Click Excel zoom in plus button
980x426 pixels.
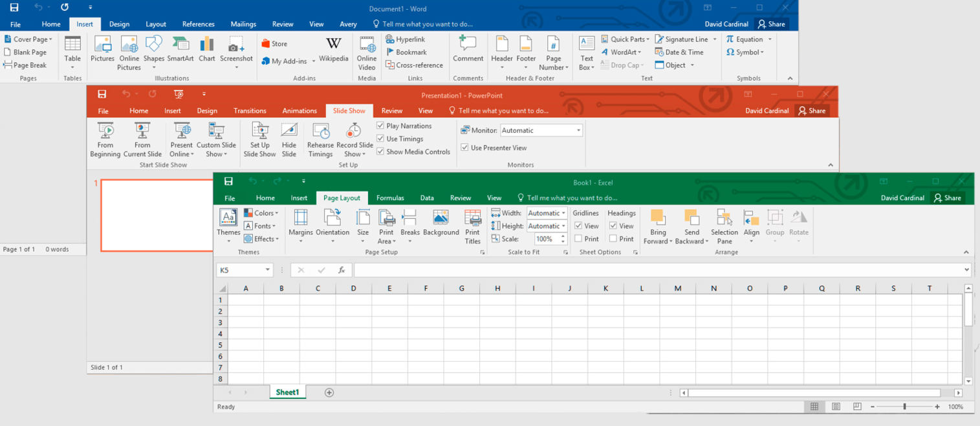point(937,407)
